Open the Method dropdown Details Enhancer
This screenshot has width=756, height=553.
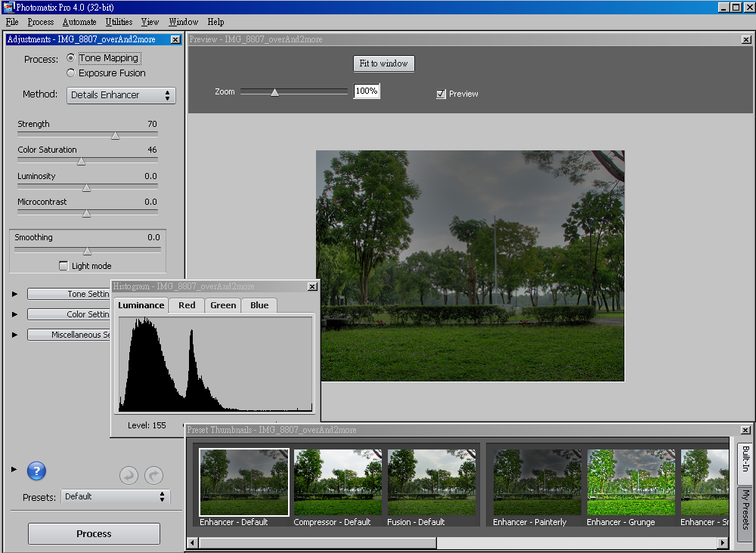point(121,95)
